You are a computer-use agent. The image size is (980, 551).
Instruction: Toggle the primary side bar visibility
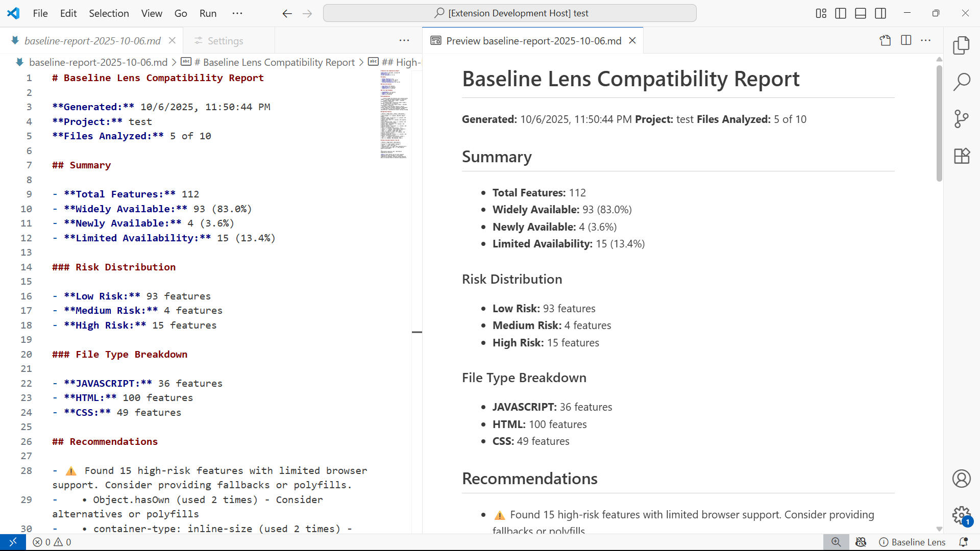[841, 13]
